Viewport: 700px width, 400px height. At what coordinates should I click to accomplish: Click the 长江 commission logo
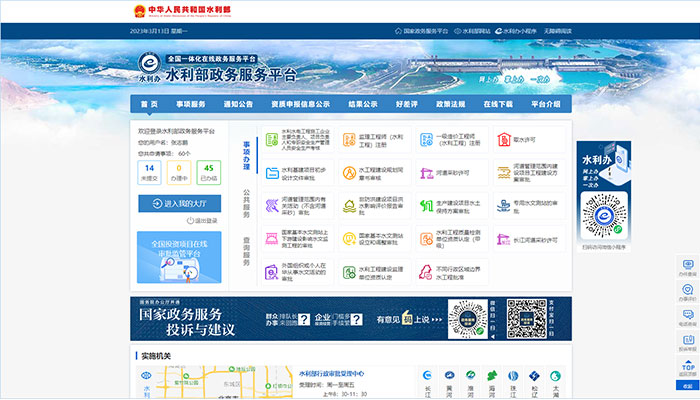(x=427, y=375)
